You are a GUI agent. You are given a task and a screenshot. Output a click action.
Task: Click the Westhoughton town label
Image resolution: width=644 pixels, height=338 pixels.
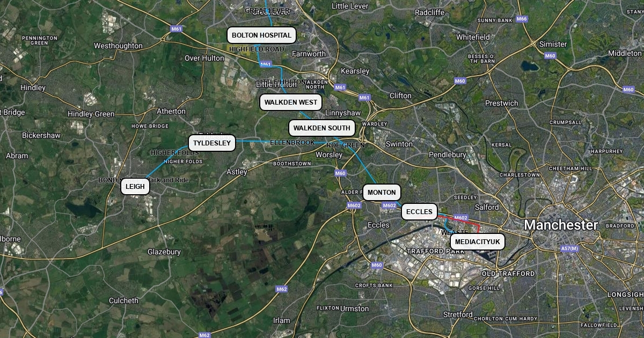118,46
